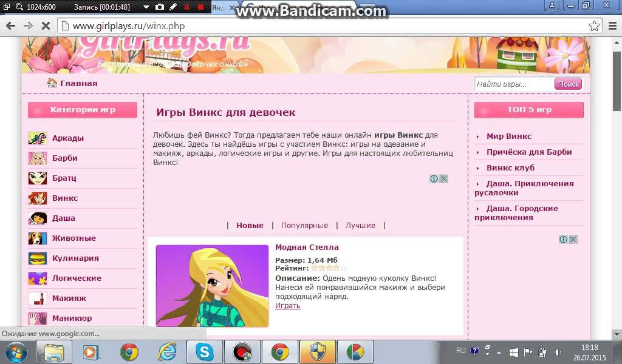Open Мир Винкс in top 5

point(509,136)
